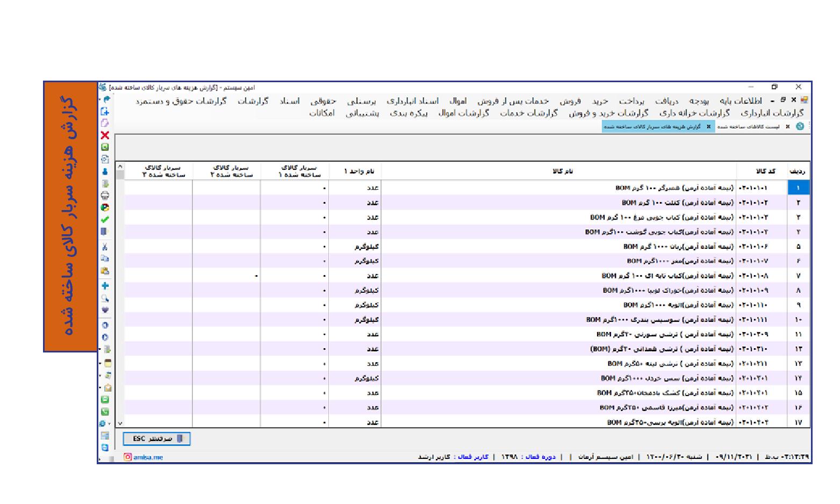Click the magnifier search icon
The image size is (840, 504).
click(105, 298)
